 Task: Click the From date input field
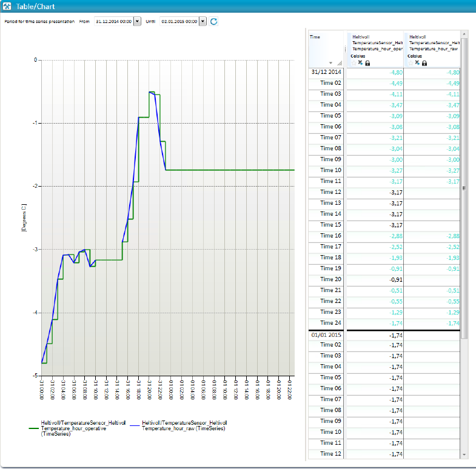pyautogui.click(x=113, y=21)
